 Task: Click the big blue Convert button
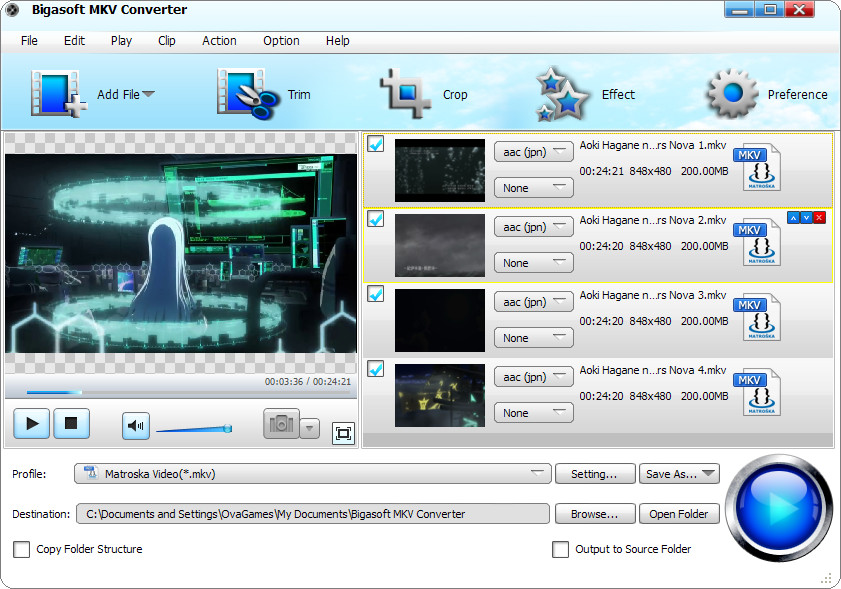tap(779, 507)
